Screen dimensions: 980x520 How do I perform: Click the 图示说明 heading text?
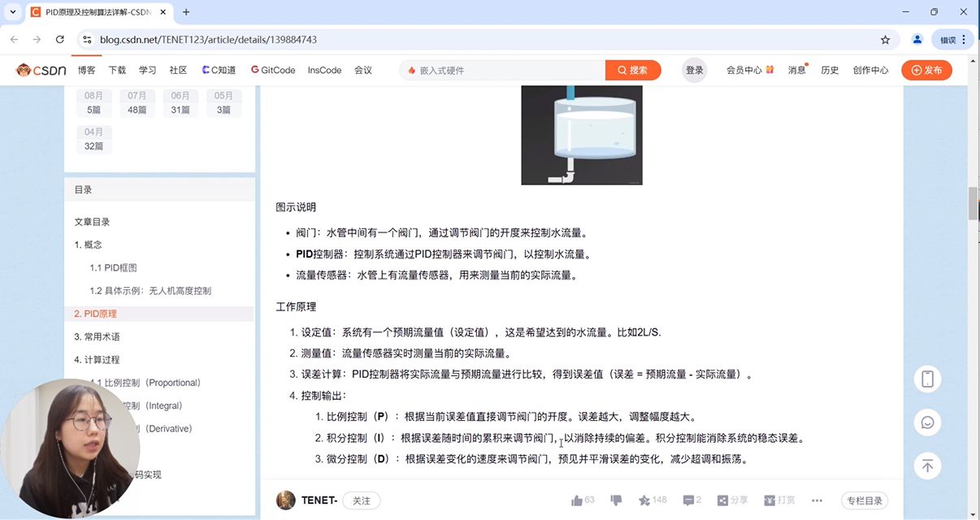click(x=296, y=207)
